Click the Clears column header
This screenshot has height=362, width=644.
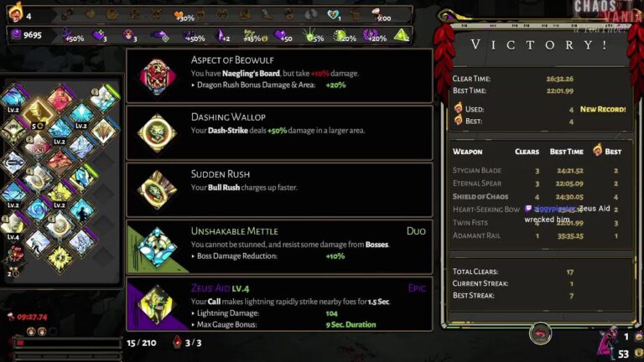click(527, 152)
